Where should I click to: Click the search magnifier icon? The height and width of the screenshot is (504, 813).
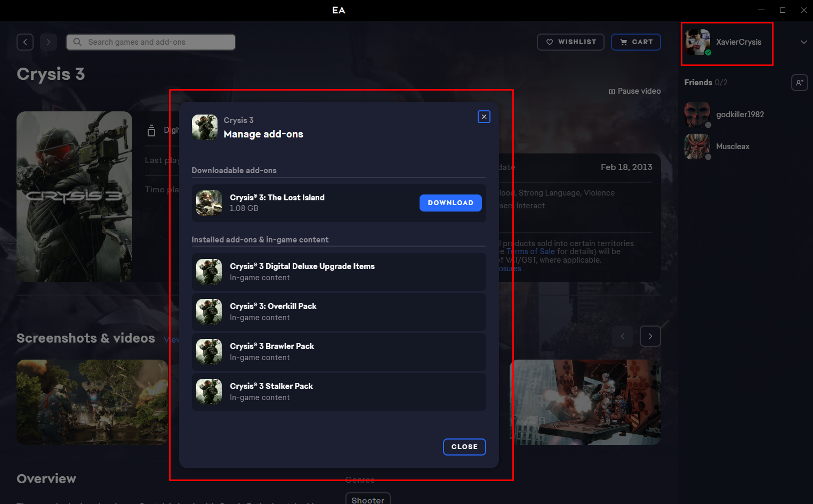coord(77,42)
